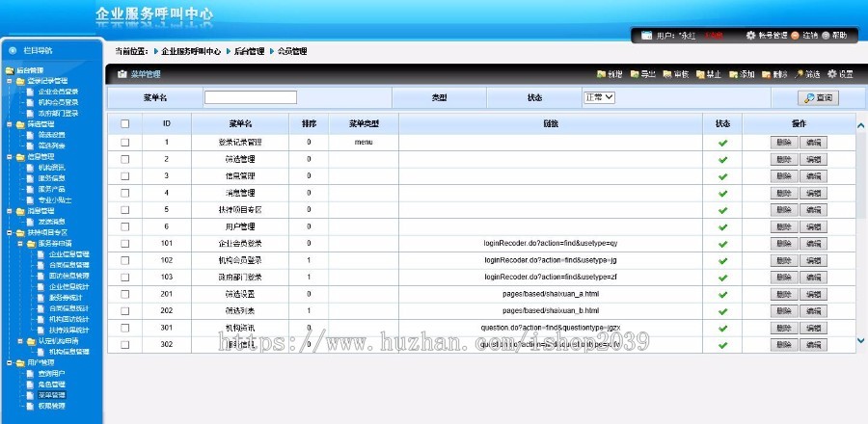Collapse the 登录记录管理 tree folder
868x424 pixels.
click(x=9, y=81)
